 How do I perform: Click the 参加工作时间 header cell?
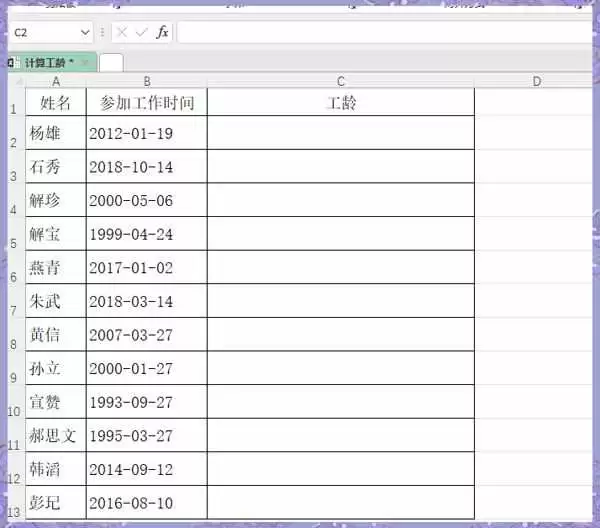[147, 102]
